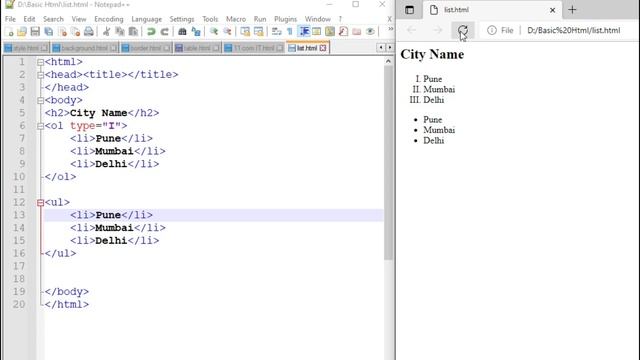
Task: Toggle the Monitoring eye icon
Action: pos(370,31)
